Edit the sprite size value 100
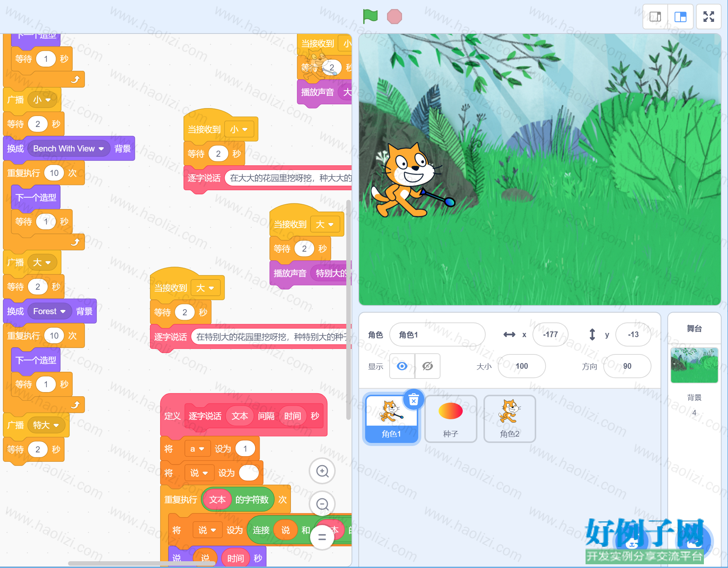 click(522, 366)
